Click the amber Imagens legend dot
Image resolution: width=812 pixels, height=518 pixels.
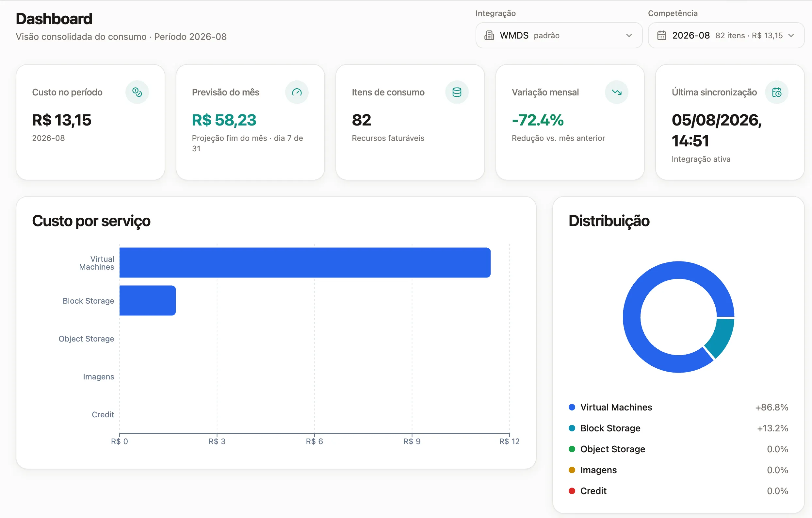coord(572,470)
